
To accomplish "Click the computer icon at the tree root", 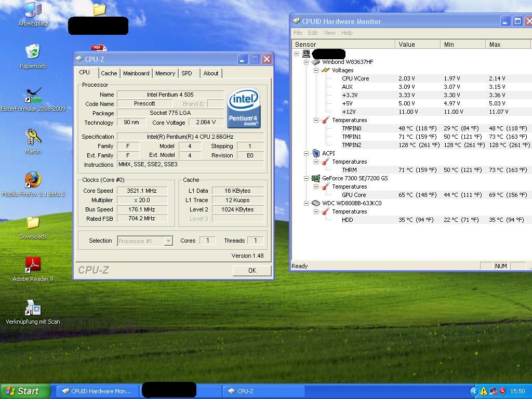I will click(306, 54).
